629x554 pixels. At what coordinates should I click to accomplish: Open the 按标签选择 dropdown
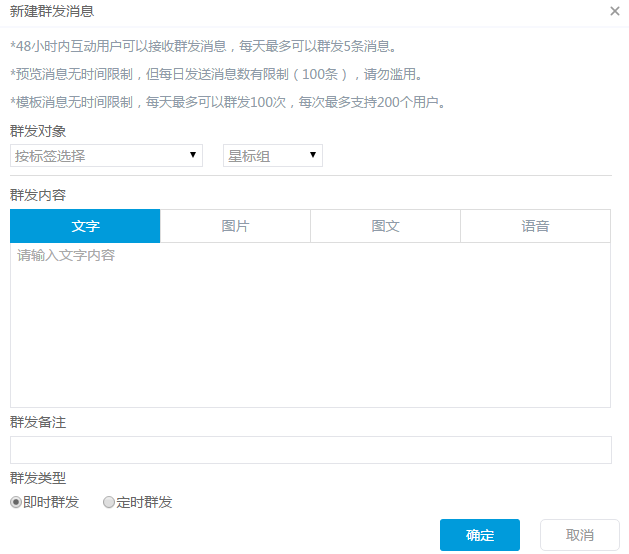pos(106,156)
